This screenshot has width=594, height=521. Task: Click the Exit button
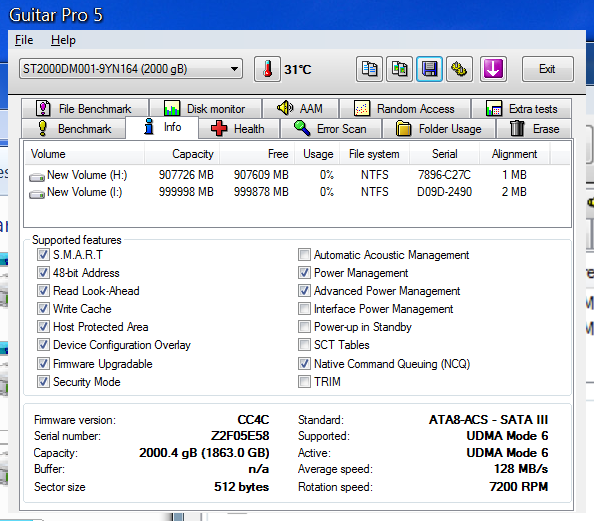(x=547, y=69)
